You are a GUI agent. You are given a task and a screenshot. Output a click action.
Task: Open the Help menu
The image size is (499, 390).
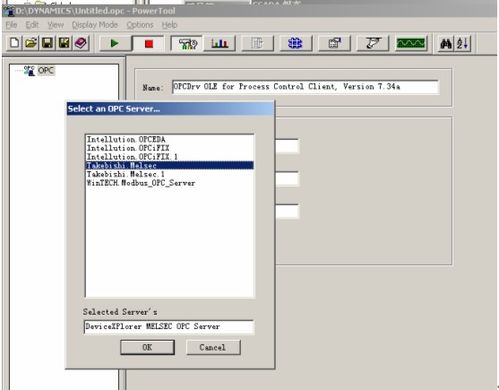[169, 25]
